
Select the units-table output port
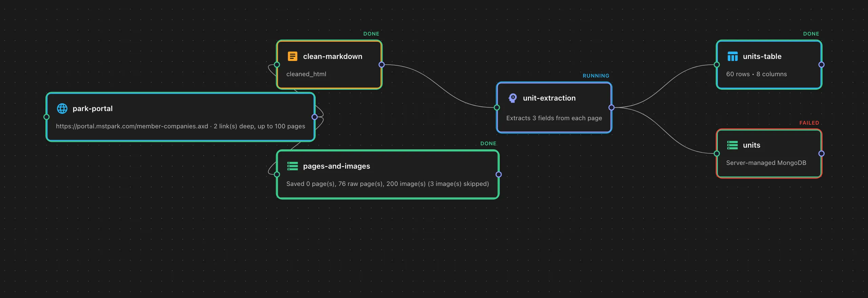point(822,65)
